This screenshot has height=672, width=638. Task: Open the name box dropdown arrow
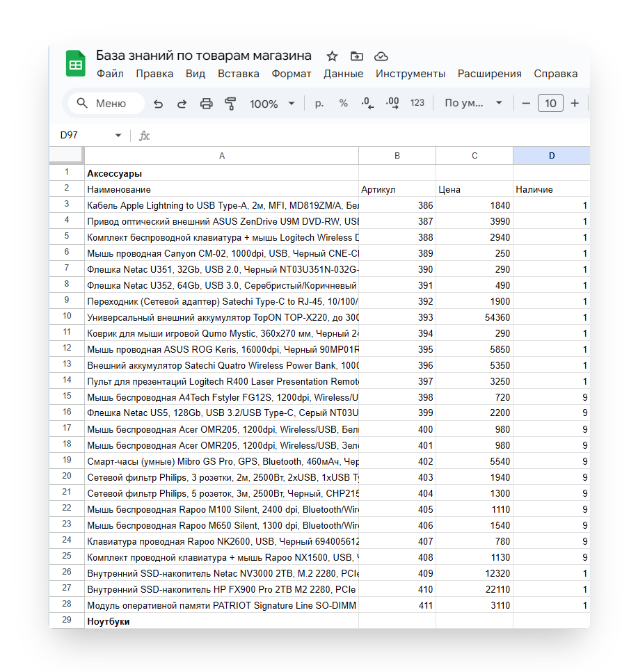pyautogui.click(x=118, y=136)
